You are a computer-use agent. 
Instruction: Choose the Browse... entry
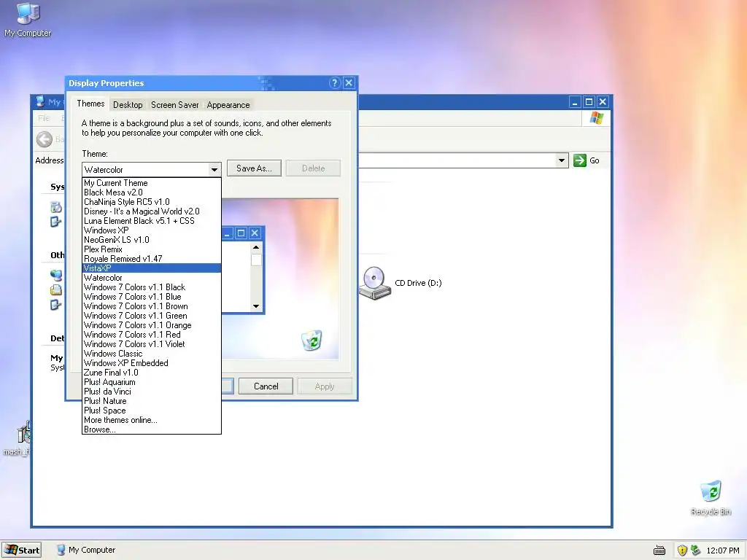tap(152, 429)
